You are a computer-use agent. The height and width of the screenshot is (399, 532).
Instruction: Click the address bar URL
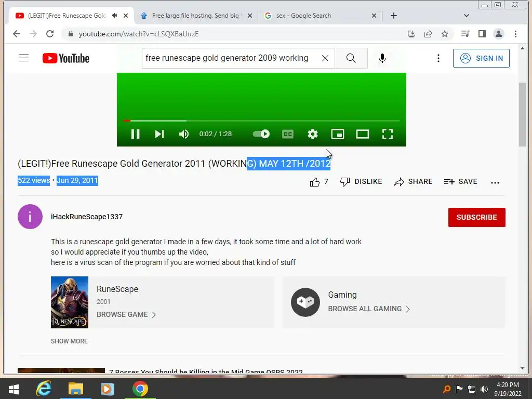click(139, 34)
